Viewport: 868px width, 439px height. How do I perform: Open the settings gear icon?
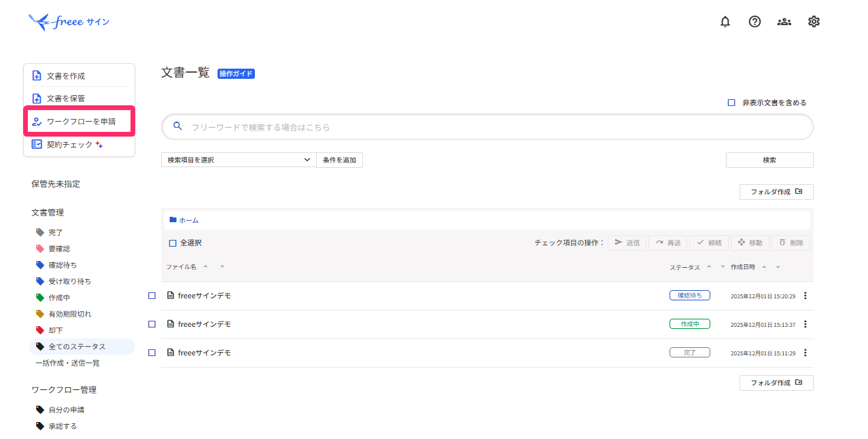tap(814, 22)
